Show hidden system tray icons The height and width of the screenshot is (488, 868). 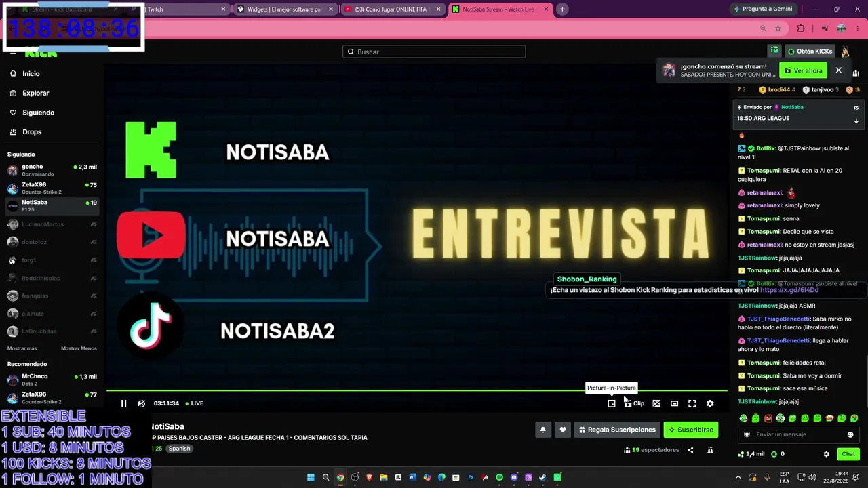click(x=738, y=477)
